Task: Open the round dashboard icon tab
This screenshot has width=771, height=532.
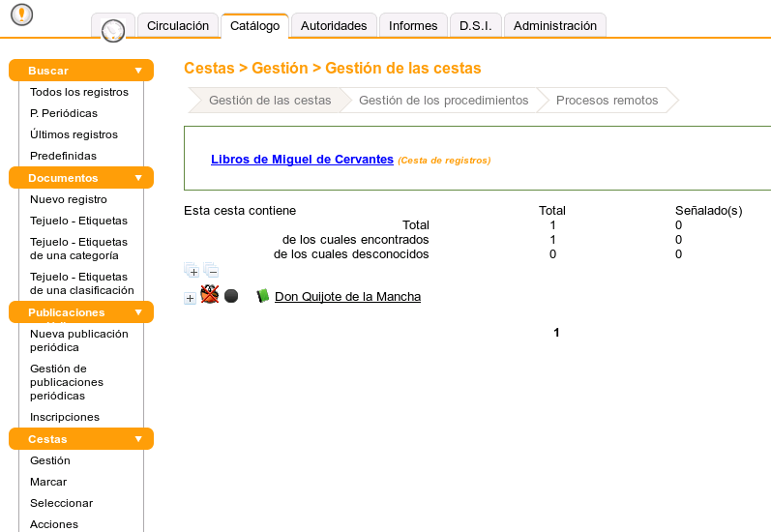Action: tap(113, 30)
